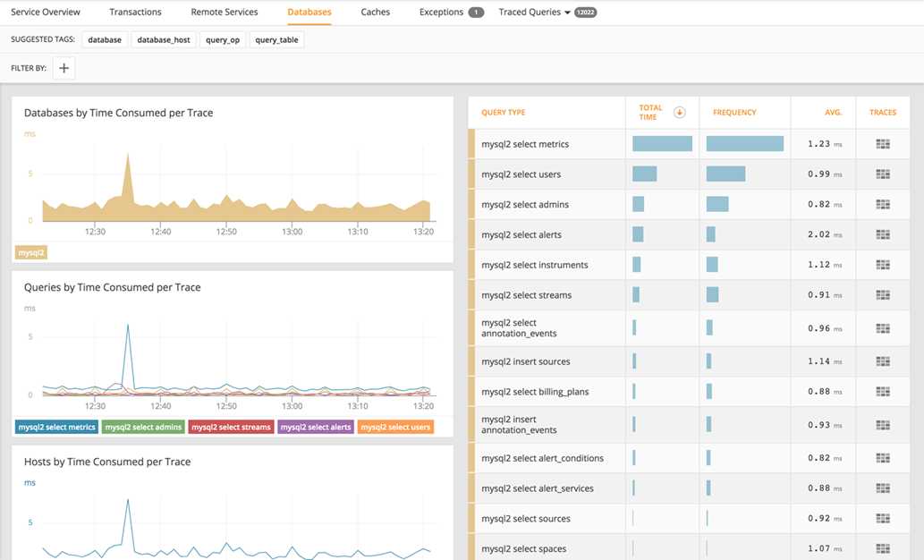Toggle mysql2 select alerts legend series
The width and height of the screenshot is (924, 560).
click(x=316, y=428)
